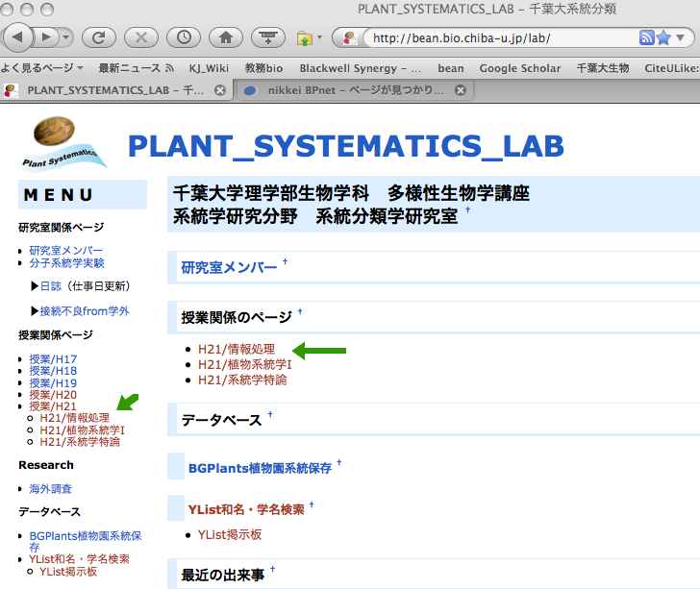The image size is (700, 589).
Task: Close the PLANT_SYSTEMATICS_LAB tab
Action: 220,90
